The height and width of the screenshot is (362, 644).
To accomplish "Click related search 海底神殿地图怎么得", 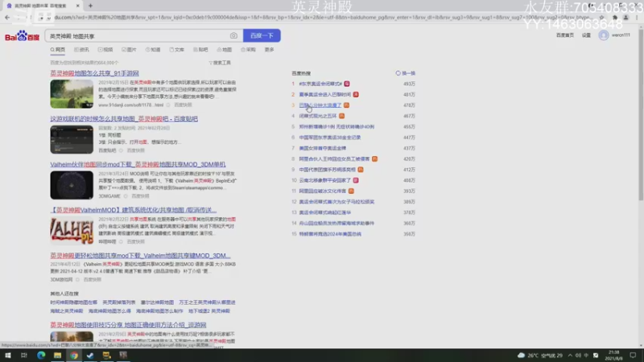I will 109,311.
